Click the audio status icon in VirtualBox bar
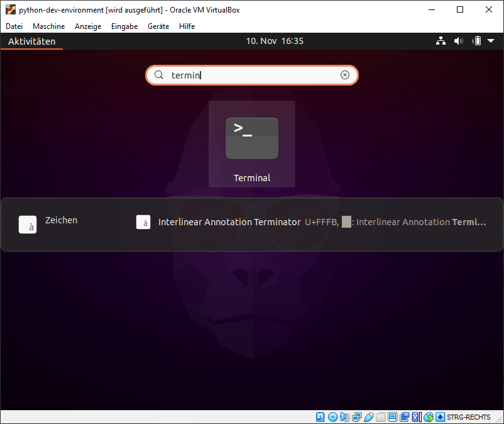The width and height of the screenshot is (504, 424). 344,417
